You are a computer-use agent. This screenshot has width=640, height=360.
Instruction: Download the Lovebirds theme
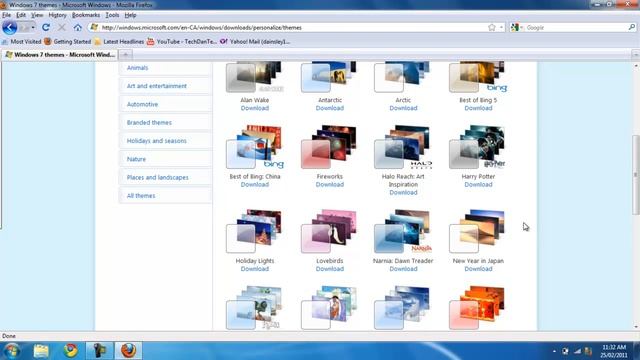(330, 269)
